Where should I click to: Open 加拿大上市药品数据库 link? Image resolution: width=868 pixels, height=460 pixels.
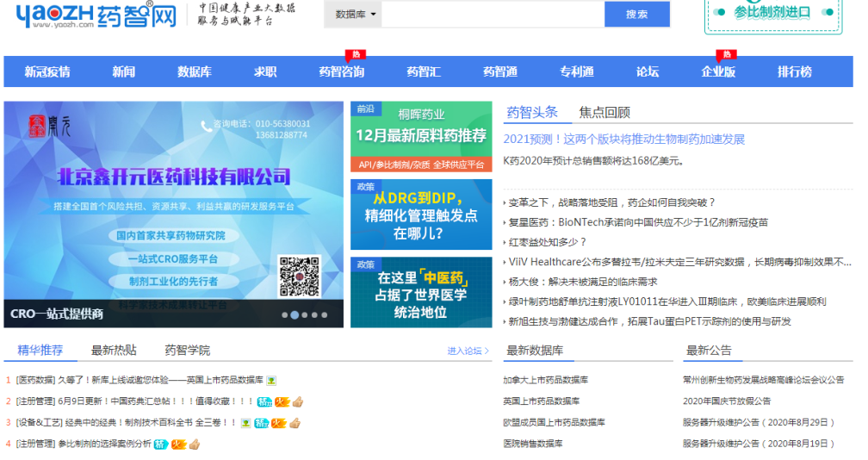tap(545, 380)
